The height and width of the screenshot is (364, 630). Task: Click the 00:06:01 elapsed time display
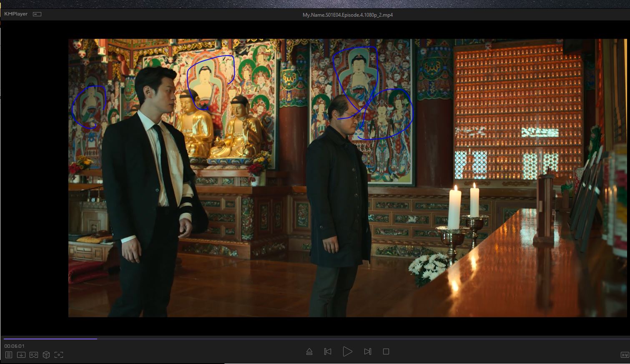15,346
